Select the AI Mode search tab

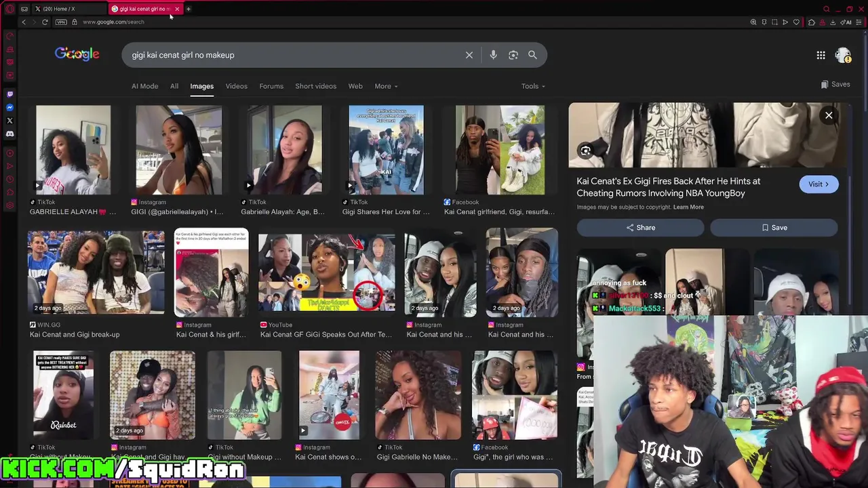pos(144,86)
